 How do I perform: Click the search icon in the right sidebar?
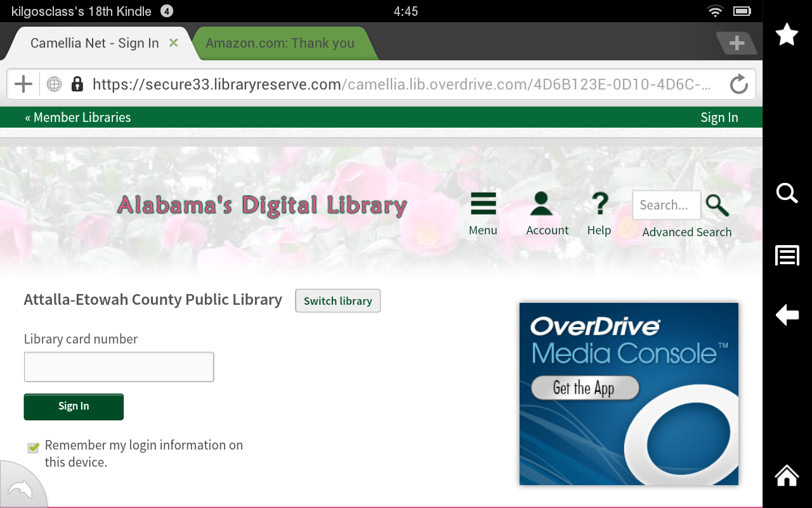[x=787, y=194]
